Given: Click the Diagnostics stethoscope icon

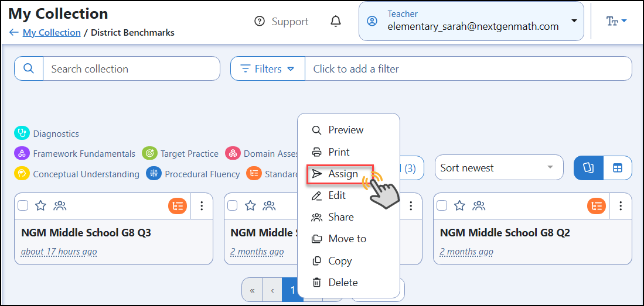Looking at the screenshot, I should 21,134.
